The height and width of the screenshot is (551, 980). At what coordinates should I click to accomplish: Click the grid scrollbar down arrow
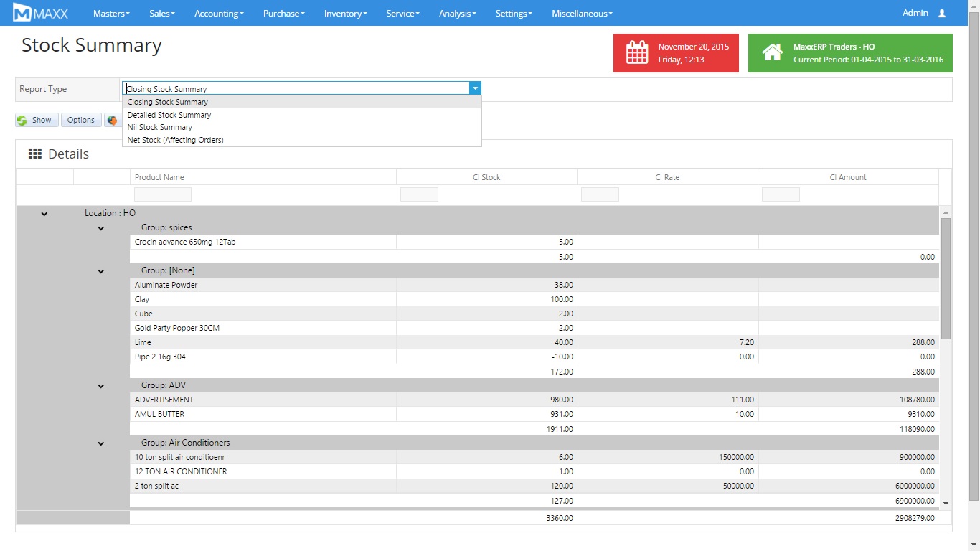point(946,504)
